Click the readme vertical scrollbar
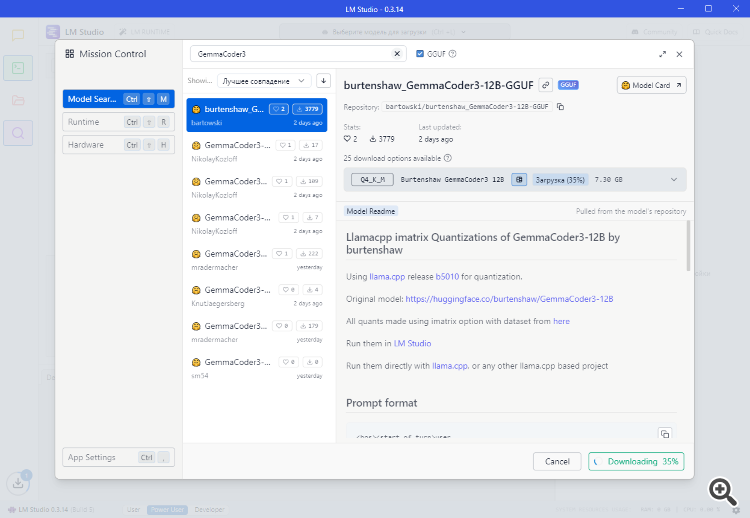This screenshot has width=750, height=518. coord(688,246)
